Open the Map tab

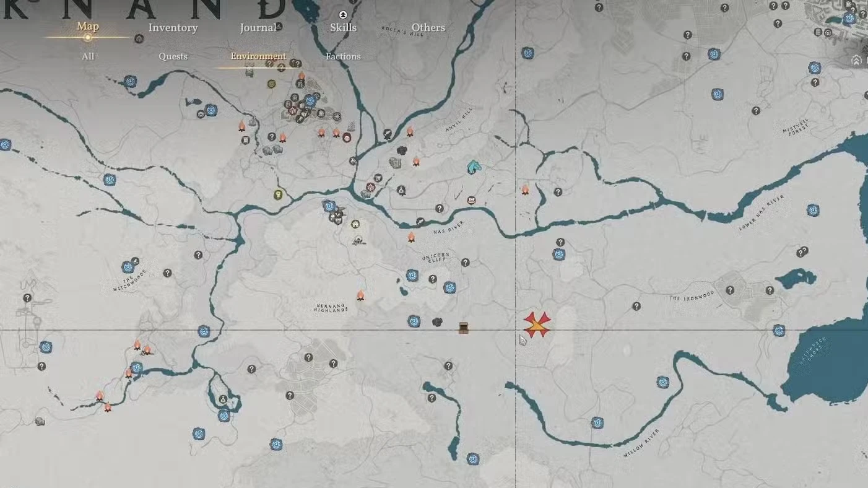(x=87, y=27)
